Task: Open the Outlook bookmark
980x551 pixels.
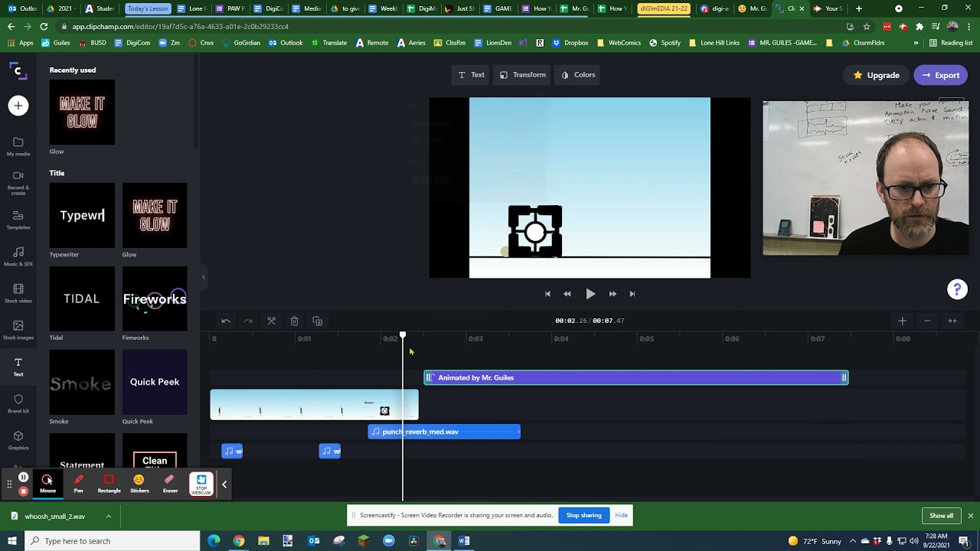Action: coord(286,43)
